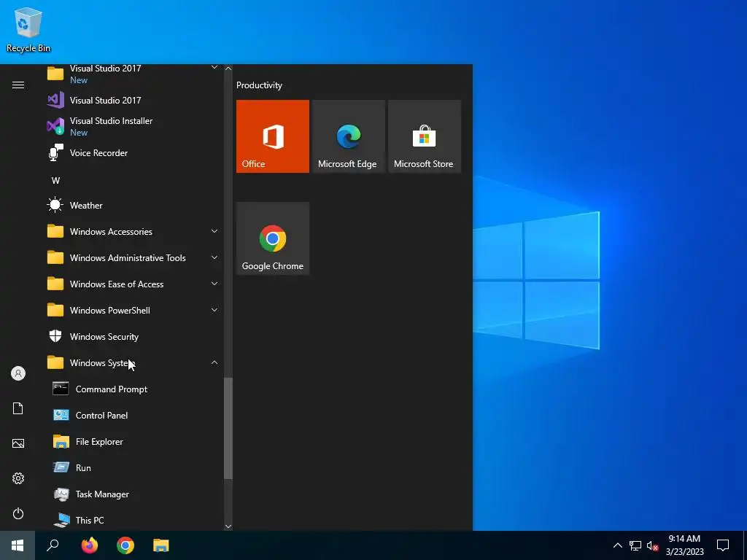Open the Weather app
The image size is (747, 560).
click(133, 205)
